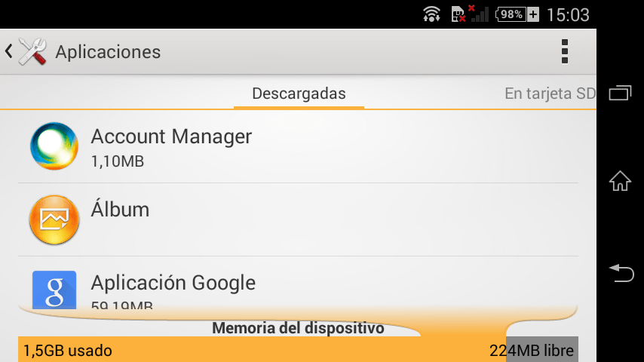
Task: Tap the wrench and screwdriver settings icon
Action: (32, 51)
